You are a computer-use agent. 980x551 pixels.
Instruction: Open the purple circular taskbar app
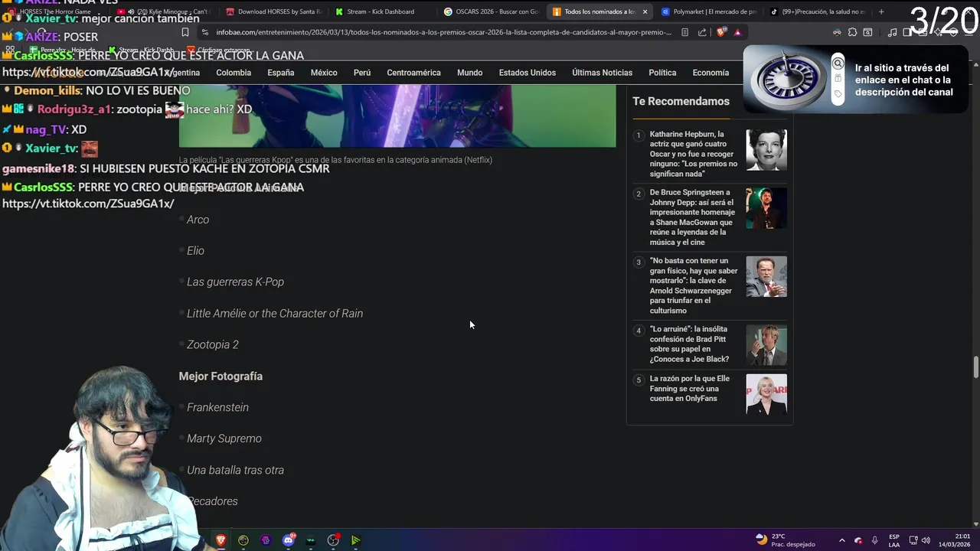266,540
